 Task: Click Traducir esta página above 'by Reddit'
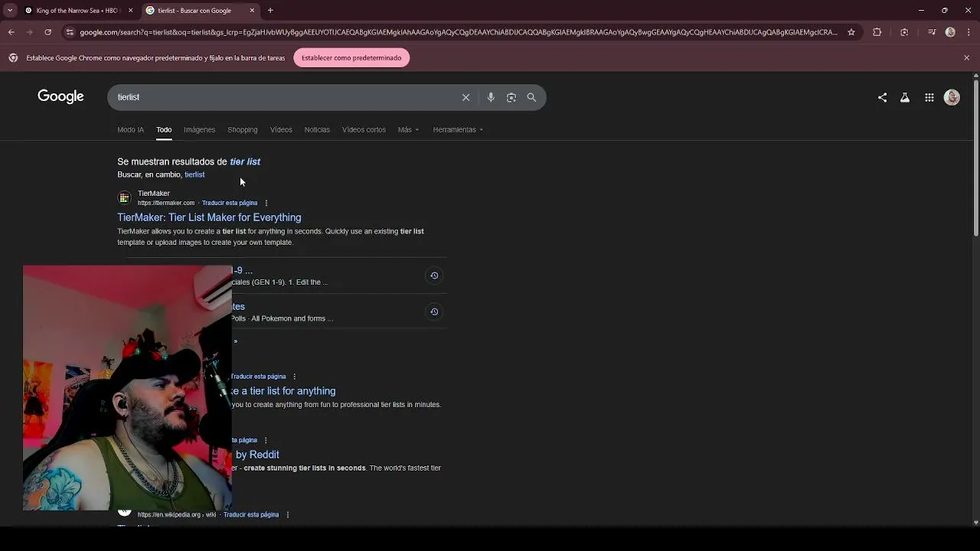(244, 440)
